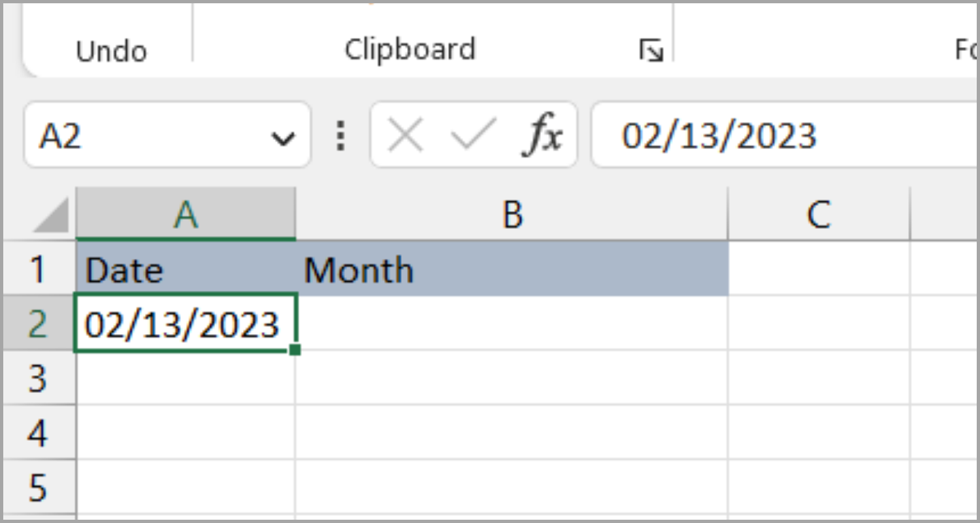Open the Clipboard dialog launcher arrow

click(x=651, y=51)
